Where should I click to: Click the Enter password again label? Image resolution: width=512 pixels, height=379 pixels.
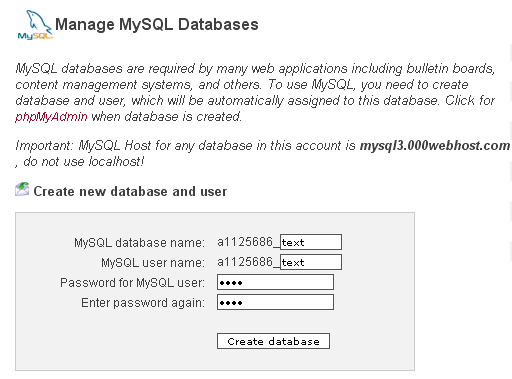(x=143, y=303)
